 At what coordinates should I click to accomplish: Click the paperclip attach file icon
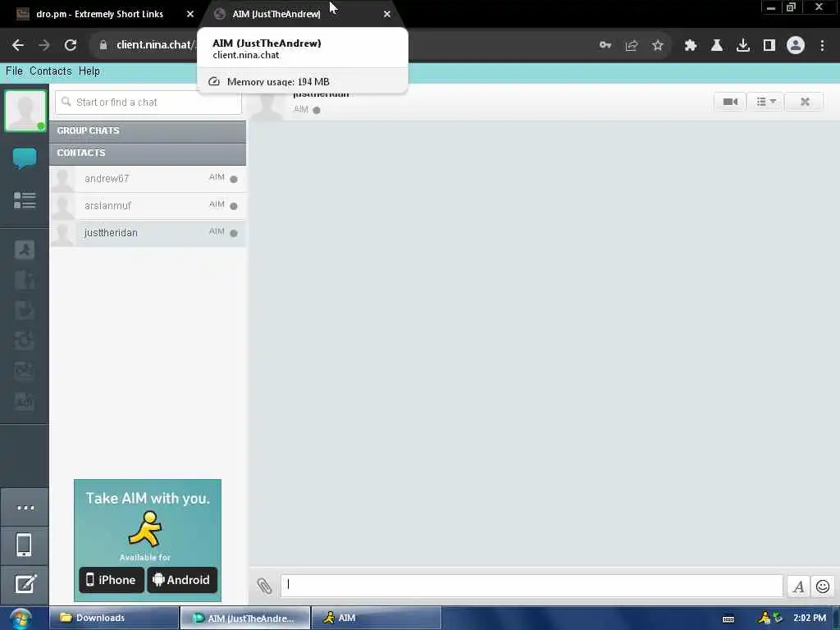pos(264,586)
